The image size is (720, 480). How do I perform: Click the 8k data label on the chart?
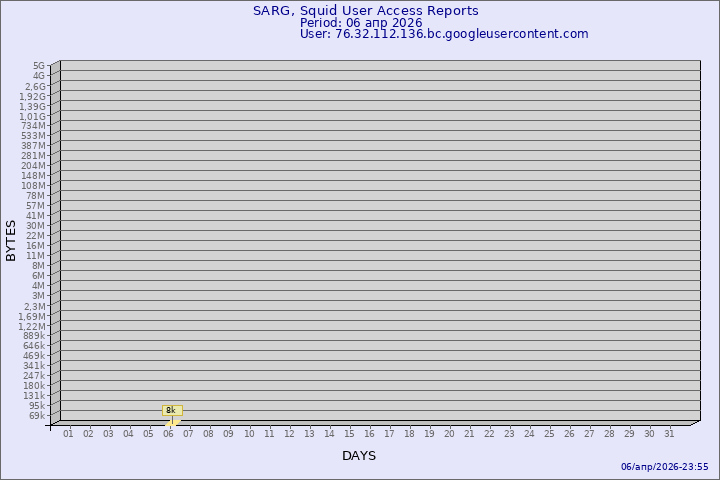point(171,410)
